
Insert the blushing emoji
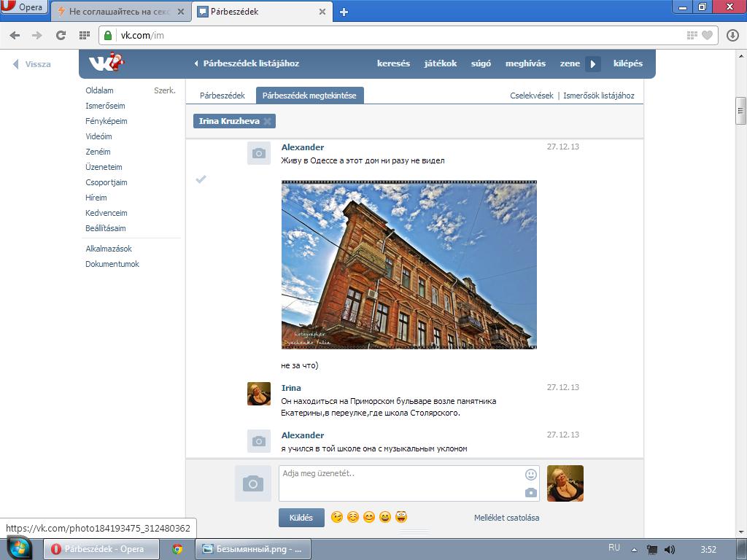(353, 517)
